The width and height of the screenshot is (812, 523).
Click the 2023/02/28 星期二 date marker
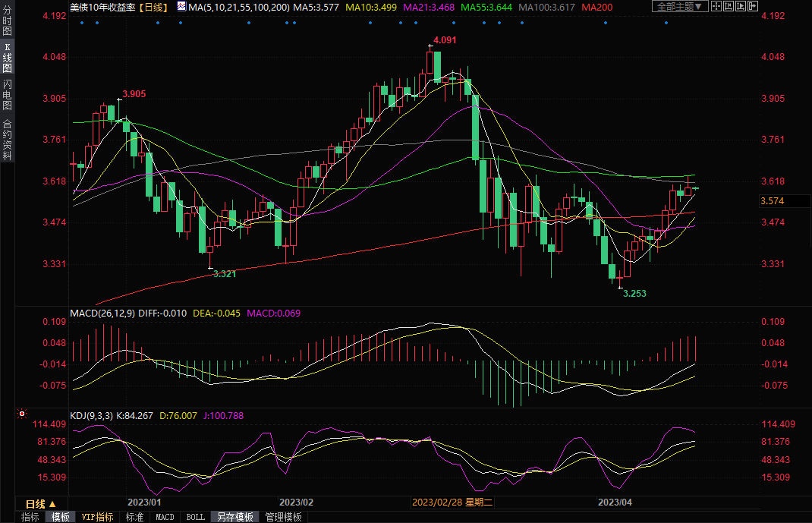[452, 503]
